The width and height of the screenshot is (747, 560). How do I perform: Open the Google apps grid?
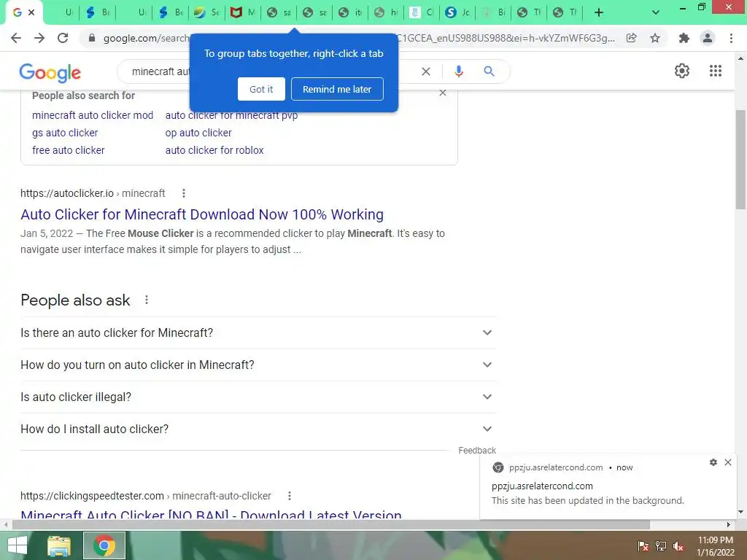coord(715,71)
